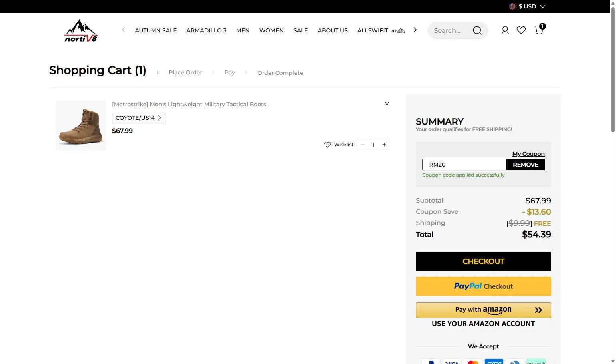Open the AUTUMN SALE menu
The width and height of the screenshot is (616, 364).
156,30
